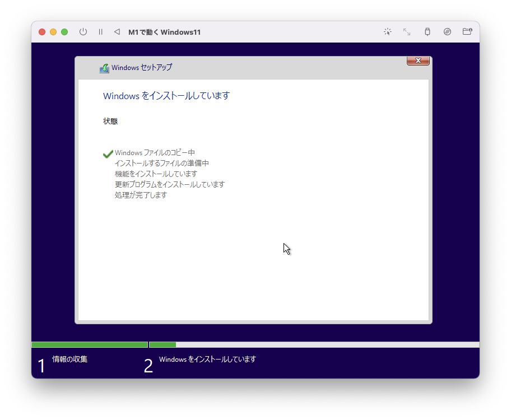Capture the mouse cursor in the VM
511x420 pixels.
tap(388, 32)
